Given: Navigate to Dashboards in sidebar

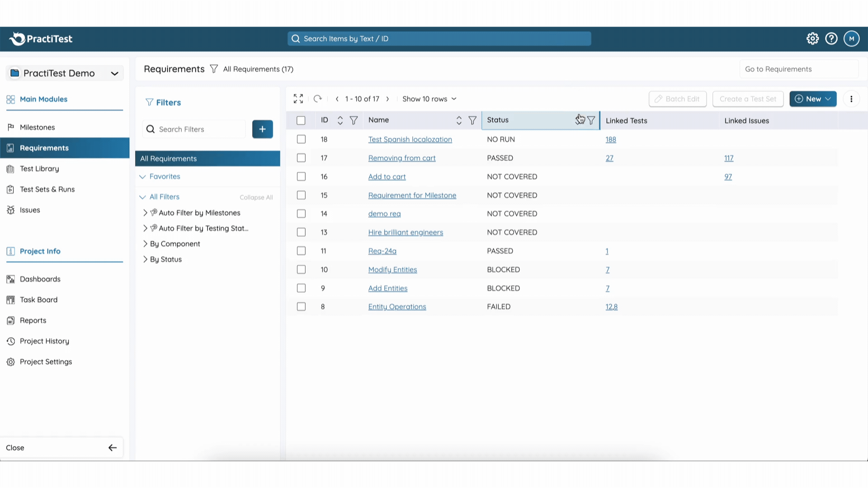Looking at the screenshot, I should pyautogui.click(x=40, y=279).
